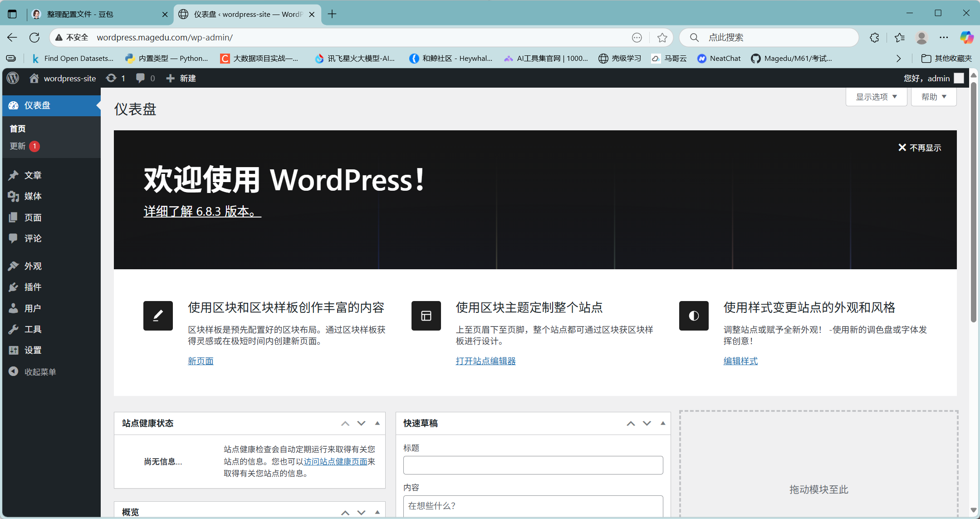Open the 外观 appearance menu
Viewport: 980px width, 519px height.
pyautogui.click(x=33, y=266)
